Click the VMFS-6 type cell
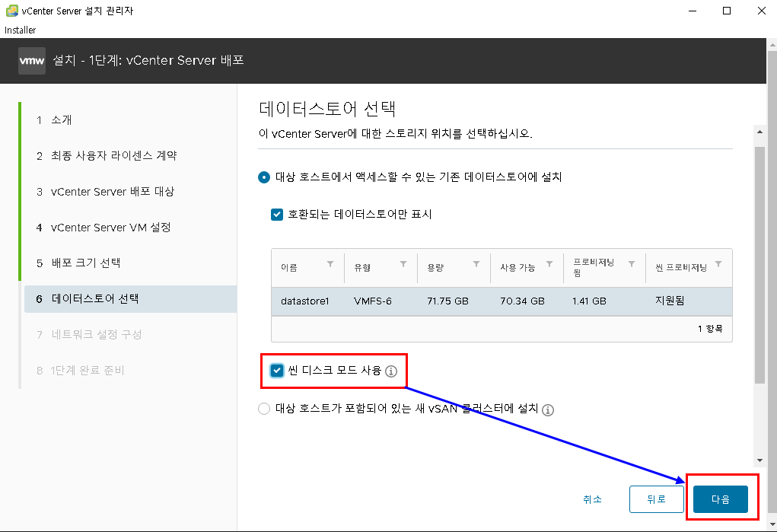This screenshot has width=777, height=532. coord(373,301)
